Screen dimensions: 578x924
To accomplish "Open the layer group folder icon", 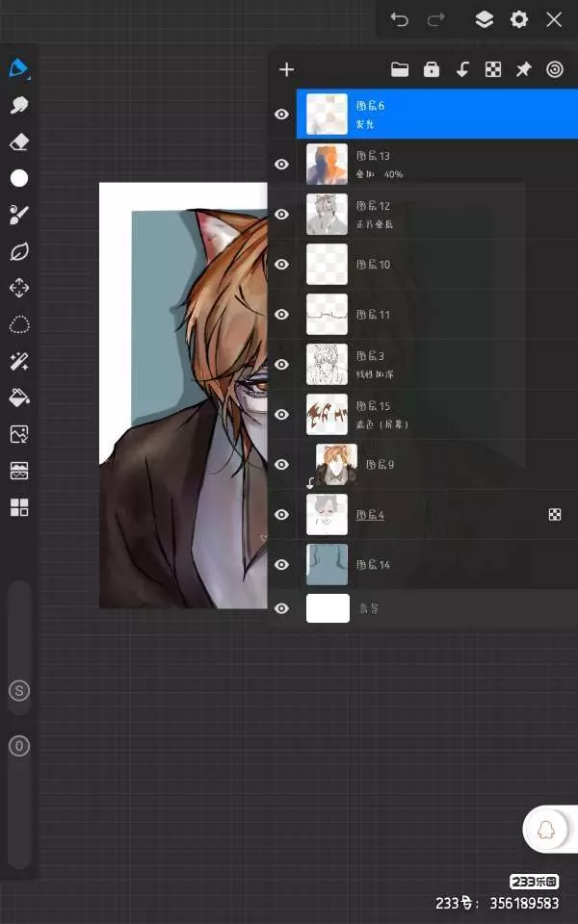I will pyautogui.click(x=400, y=69).
